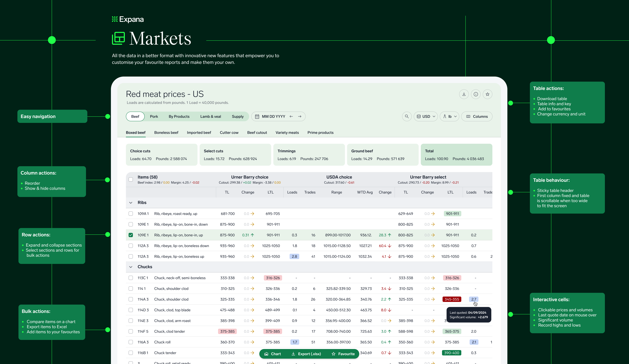Click the Columns button
This screenshot has width=629, height=364.
(x=477, y=116)
